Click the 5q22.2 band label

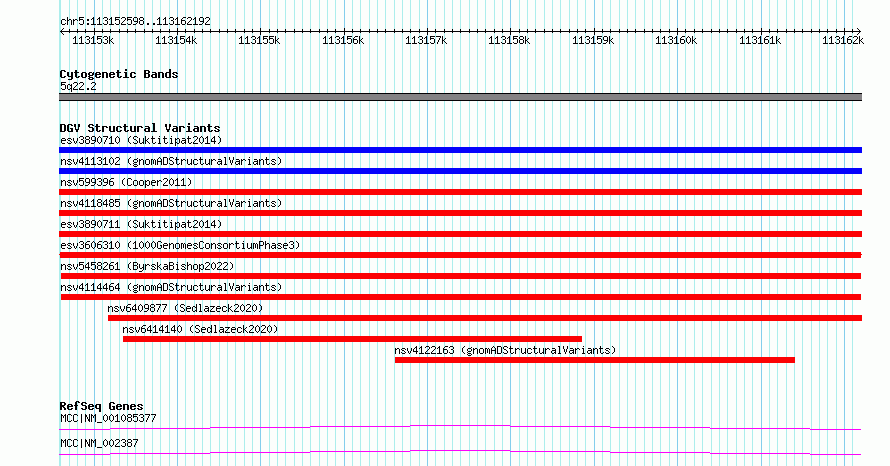pyautogui.click(x=78, y=86)
